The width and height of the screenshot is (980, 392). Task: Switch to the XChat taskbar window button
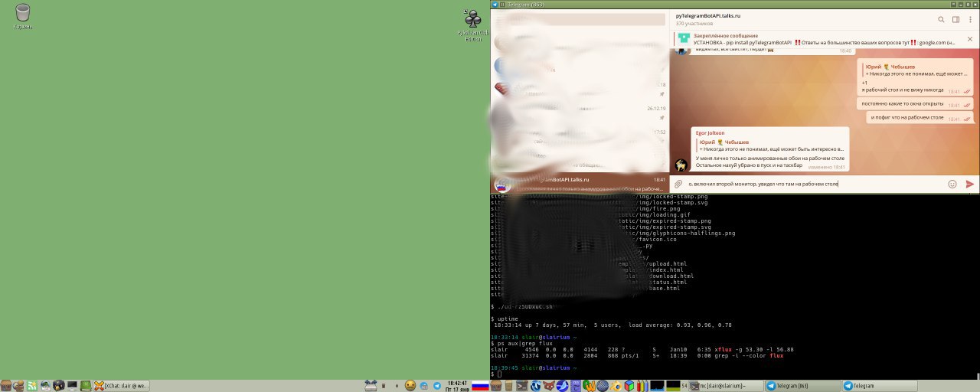pyautogui.click(x=122, y=385)
